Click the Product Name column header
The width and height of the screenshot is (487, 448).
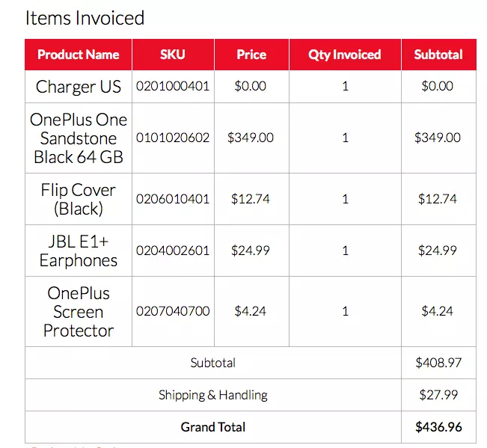pyautogui.click(x=79, y=55)
